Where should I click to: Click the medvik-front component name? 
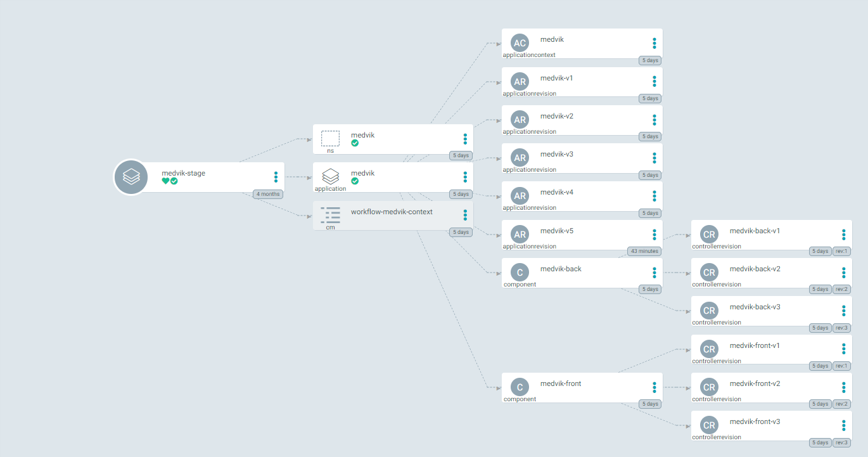pos(559,383)
